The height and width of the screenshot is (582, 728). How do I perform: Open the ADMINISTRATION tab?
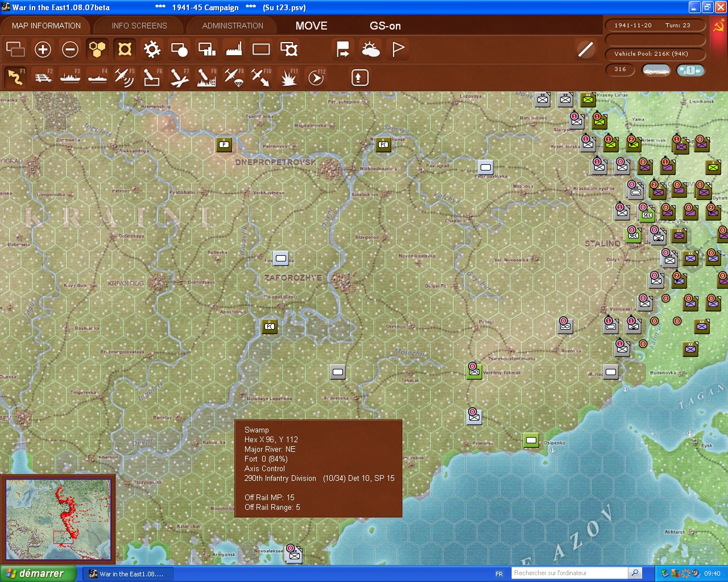pyautogui.click(x=233, y=26)
